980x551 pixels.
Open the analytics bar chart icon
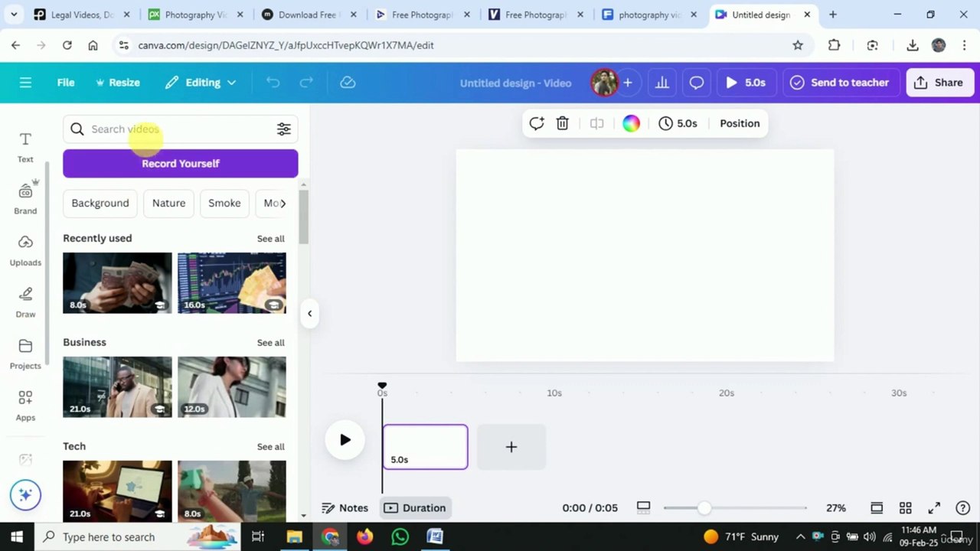[x=662, y=83]
